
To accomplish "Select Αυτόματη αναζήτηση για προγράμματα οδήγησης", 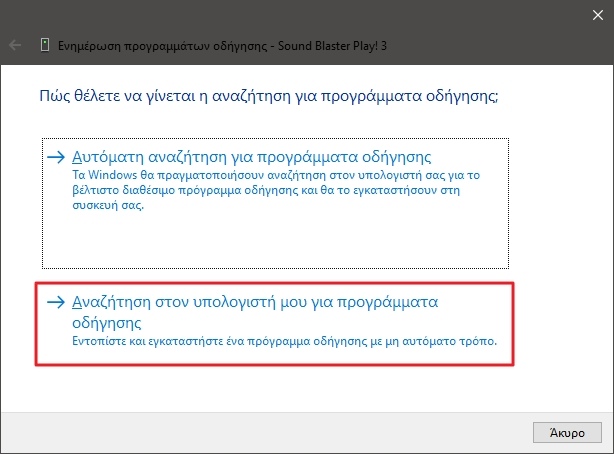I will click(x=252, y=158).
